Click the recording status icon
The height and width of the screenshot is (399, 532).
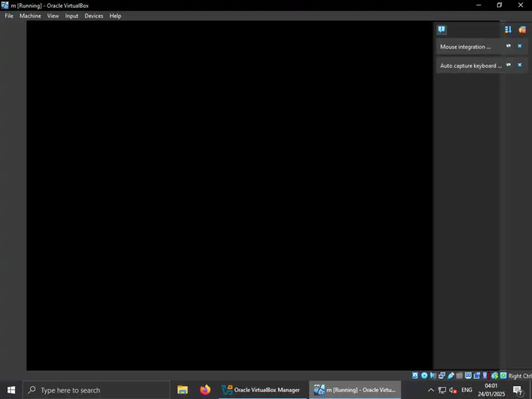(477, 375)
